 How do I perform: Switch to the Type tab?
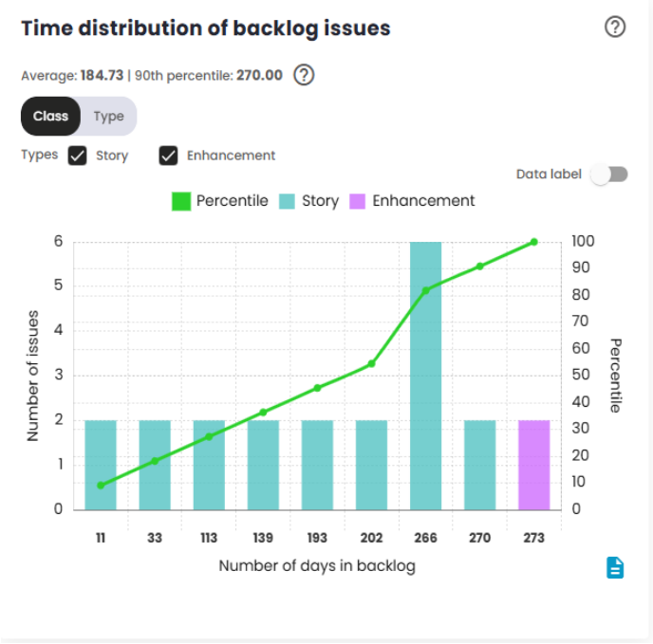109,117
